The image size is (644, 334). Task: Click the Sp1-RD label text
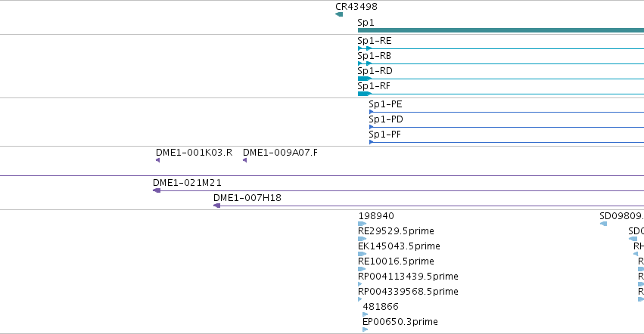(x=375, y=71)
